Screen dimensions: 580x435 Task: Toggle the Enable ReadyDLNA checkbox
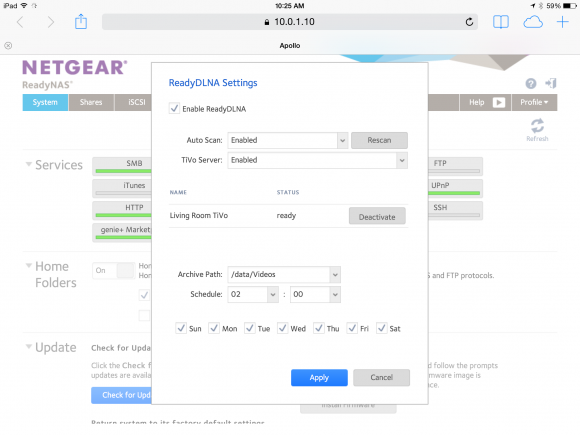tap(174, 108)
